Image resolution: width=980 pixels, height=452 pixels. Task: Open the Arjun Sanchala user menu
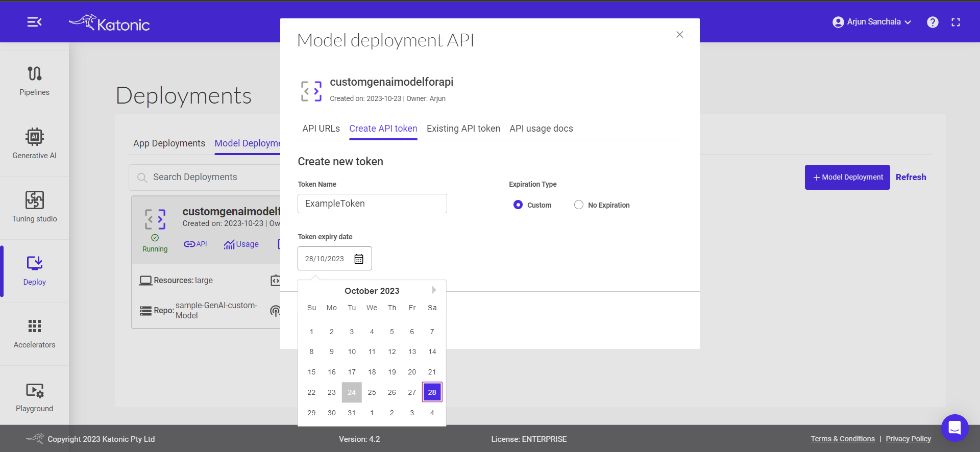pos(872,22)
